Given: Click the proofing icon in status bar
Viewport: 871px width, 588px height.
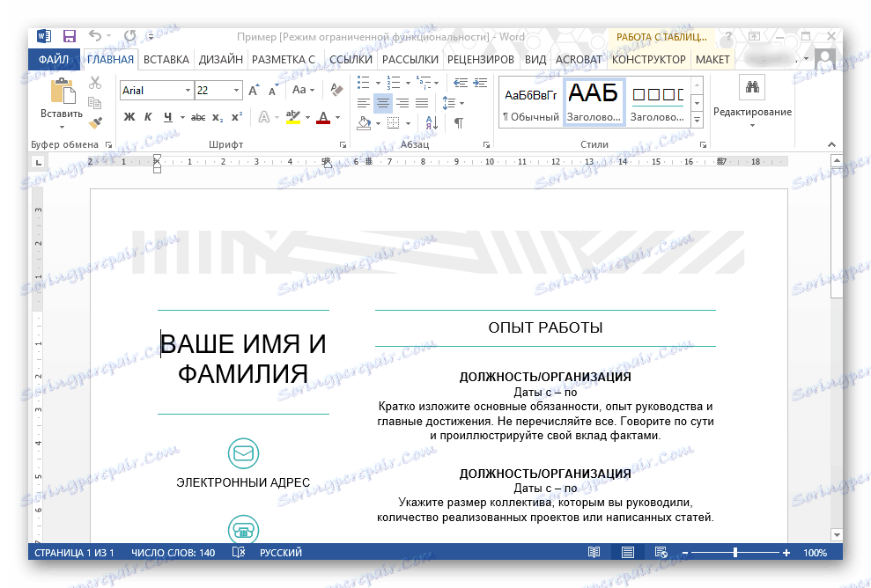Looking at the screenshot, I should 239,552.
